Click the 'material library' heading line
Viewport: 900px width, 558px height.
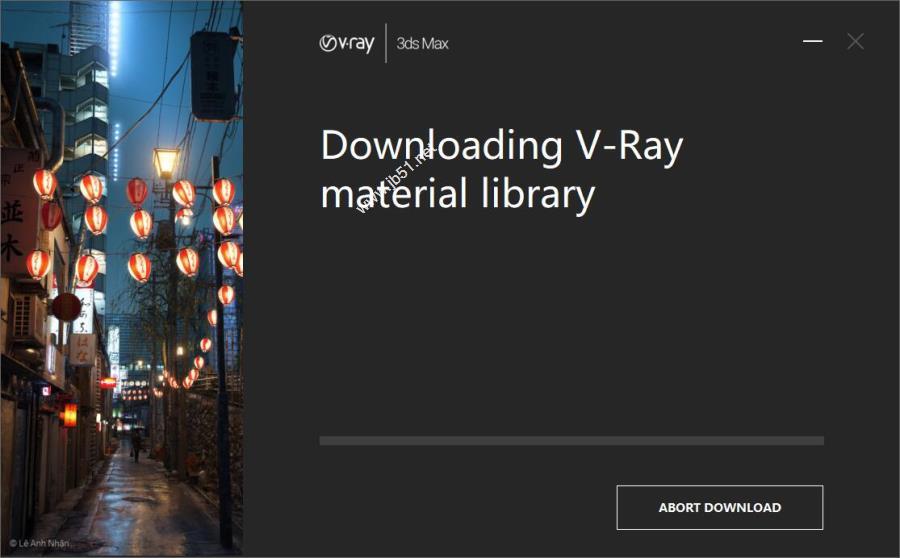[457, 193]
